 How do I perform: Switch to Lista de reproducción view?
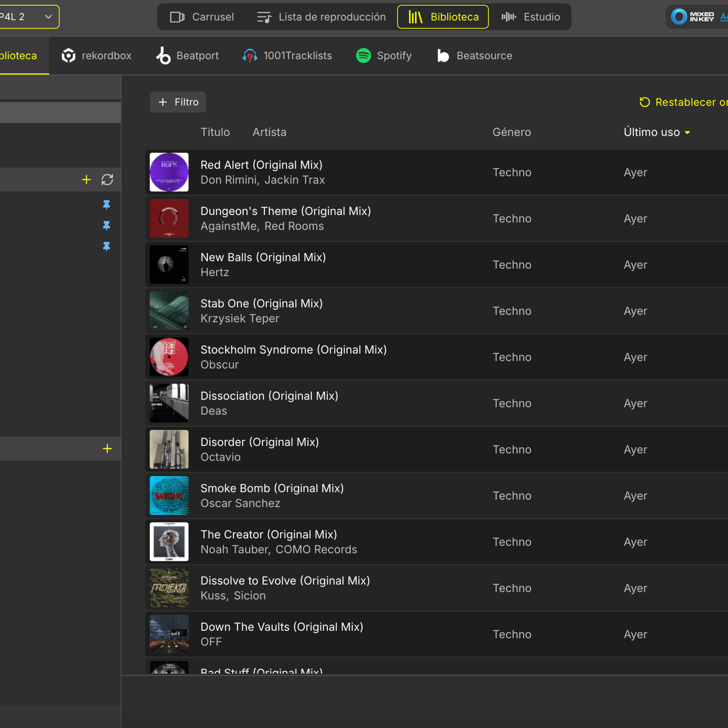[x=321, y=17]
